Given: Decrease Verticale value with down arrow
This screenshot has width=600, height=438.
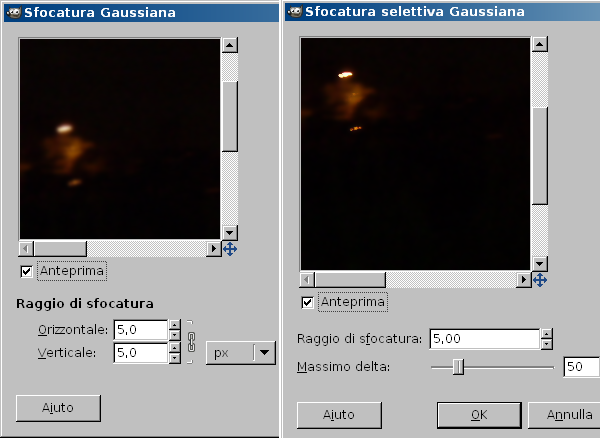Looking at the screenshot, I should pos(174,358).
